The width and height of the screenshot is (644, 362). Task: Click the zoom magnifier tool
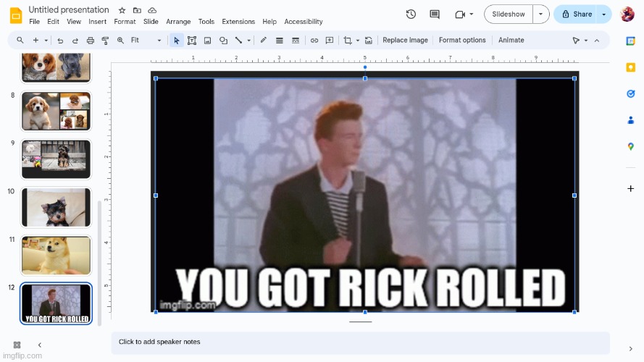(x=120, y=41)
